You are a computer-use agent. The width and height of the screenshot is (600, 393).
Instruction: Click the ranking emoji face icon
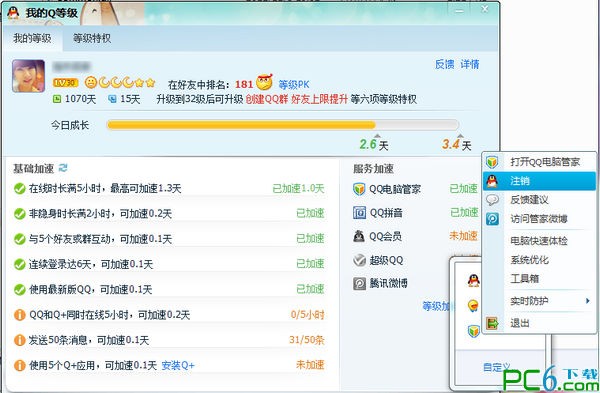pyautogui.click(x=264, y=82)
